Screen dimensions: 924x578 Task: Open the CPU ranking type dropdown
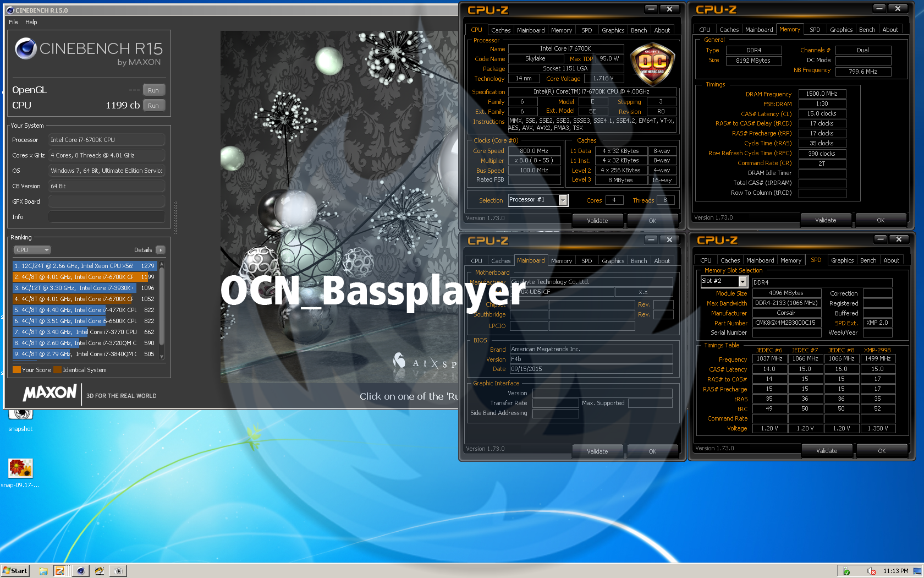32,250
